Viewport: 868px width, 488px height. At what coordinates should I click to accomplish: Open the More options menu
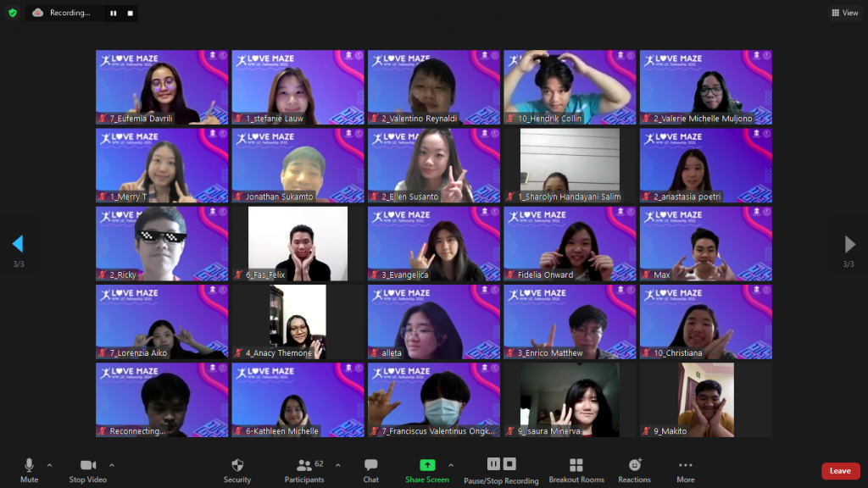pos(685,470)
